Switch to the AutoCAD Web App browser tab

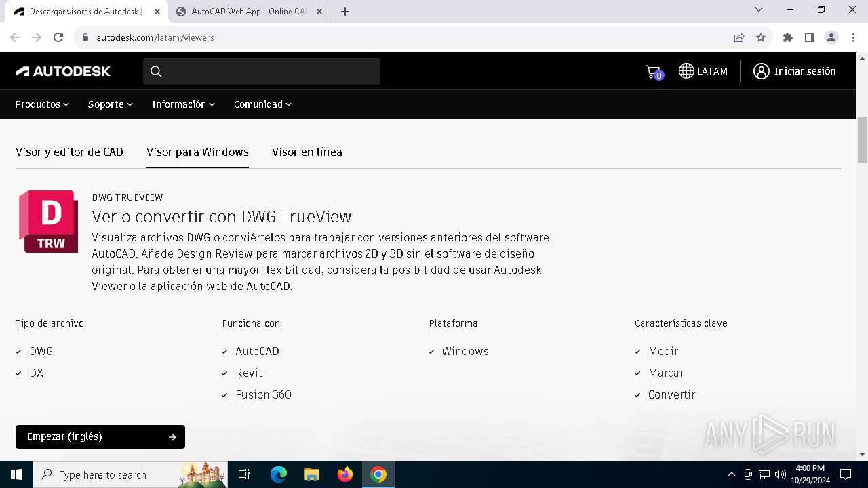point(249,12)
